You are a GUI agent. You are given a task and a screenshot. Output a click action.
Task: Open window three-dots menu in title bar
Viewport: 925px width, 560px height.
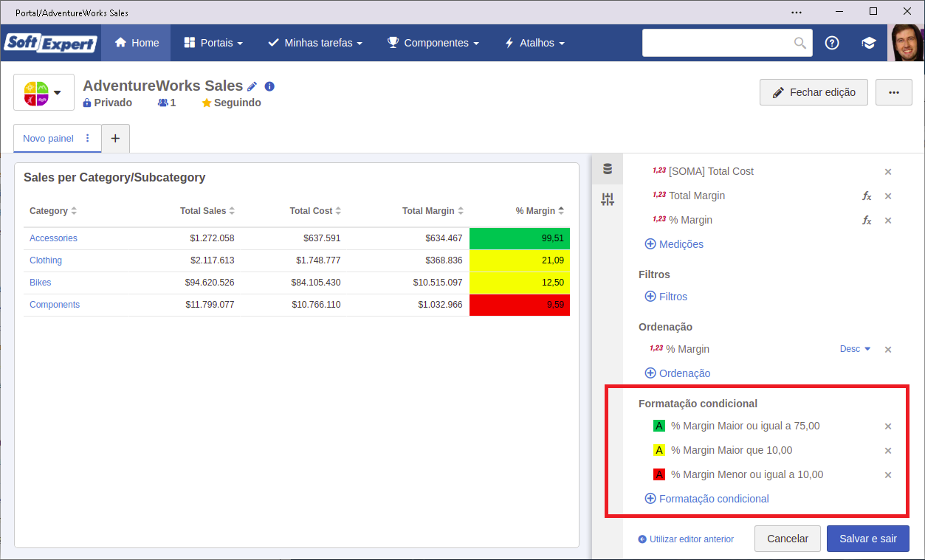(x=796, y=12)
